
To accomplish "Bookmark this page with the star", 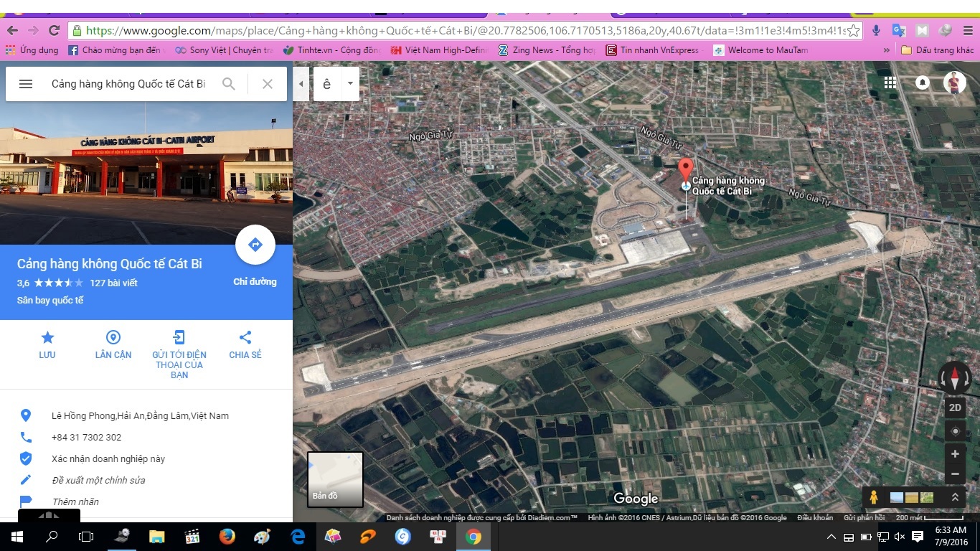I will coord(853,30).
